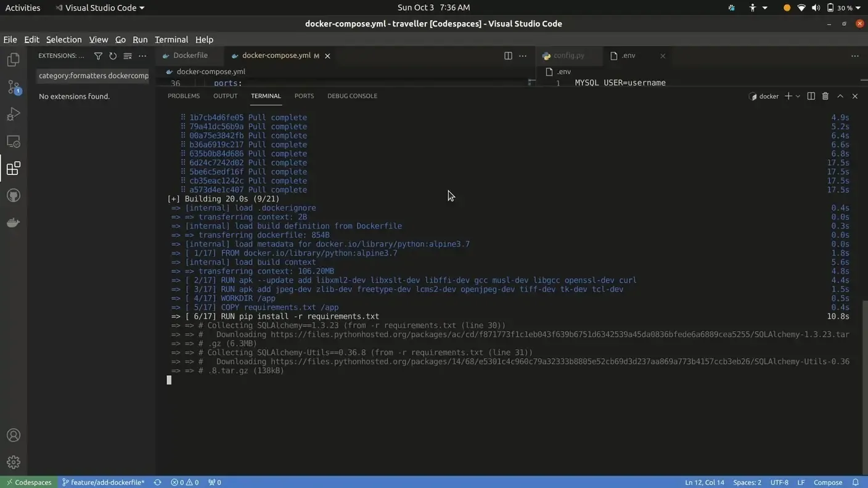Image resolution: width=868 pixels, height=488 pixels.
Task: Select the docker terminal instance label
Action: [x=764, y=96]
